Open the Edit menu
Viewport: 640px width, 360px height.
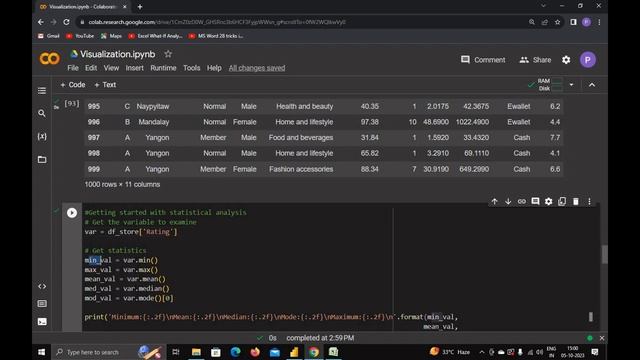[91, 68]
